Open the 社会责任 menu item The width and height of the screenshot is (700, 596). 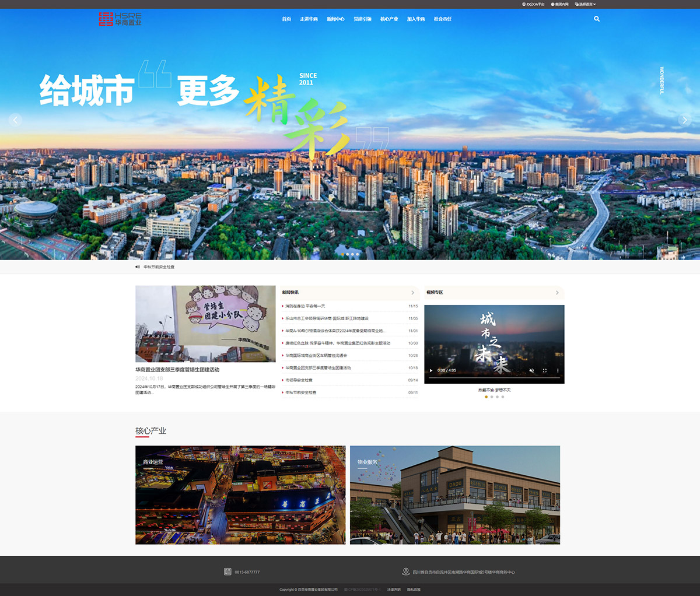[x=443, y=19]
